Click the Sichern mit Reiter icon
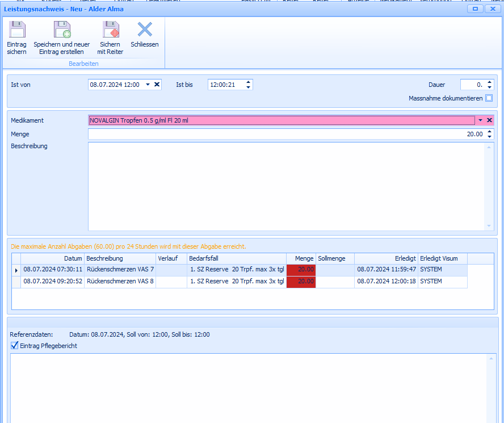Viewport: 504px width, 423px height. [x=111, y=30]
